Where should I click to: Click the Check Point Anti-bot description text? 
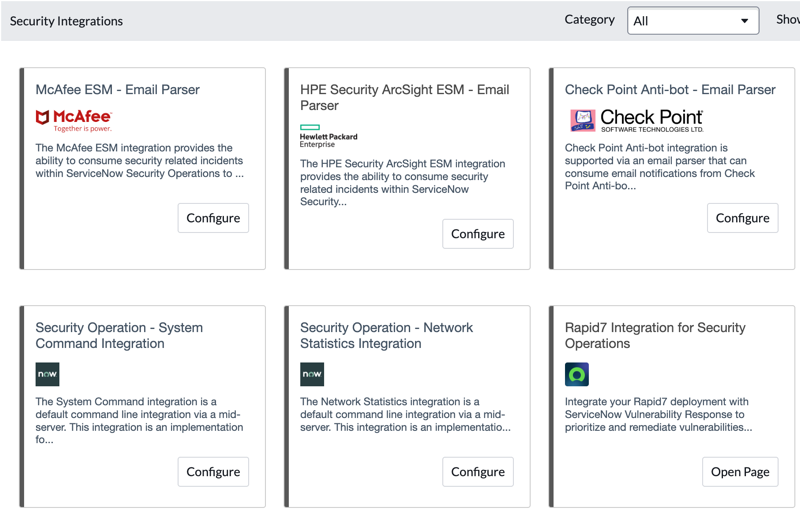click(x=660, y=167)
